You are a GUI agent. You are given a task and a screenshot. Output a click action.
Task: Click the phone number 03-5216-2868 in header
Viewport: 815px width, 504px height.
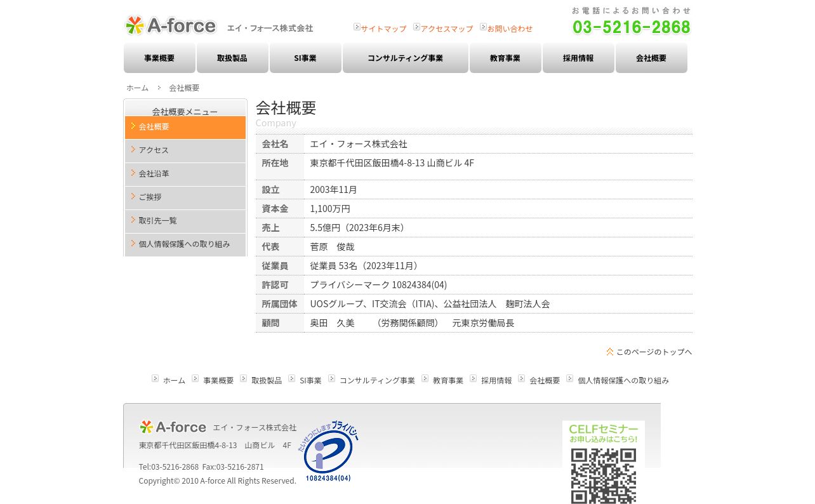click(x=632, y=27)
